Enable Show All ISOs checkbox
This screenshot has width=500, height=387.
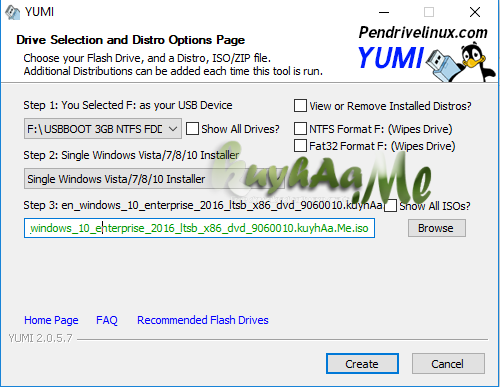390,206
